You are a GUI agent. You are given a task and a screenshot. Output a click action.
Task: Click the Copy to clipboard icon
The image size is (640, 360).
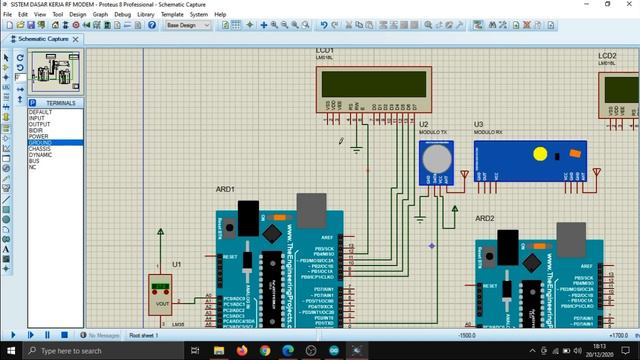pos(359,25)
